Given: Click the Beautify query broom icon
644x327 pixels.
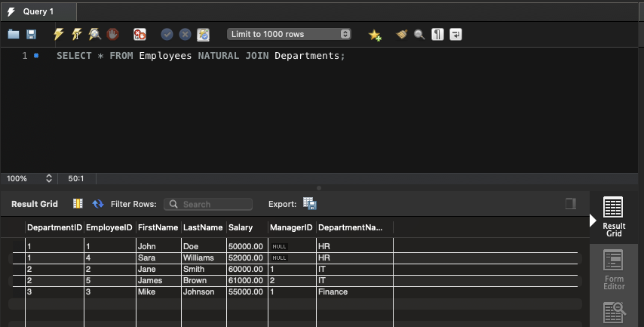Looking at the screenshot, I should click(x=402, y=35).
